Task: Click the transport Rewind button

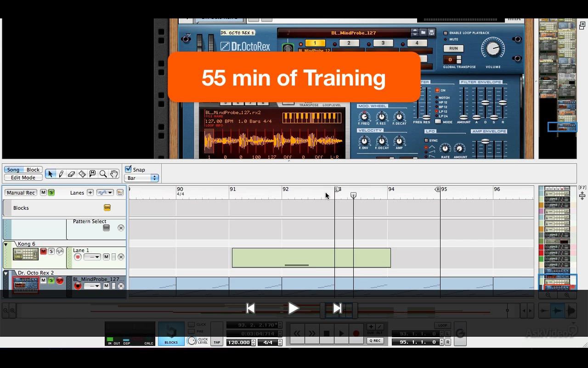Action: (x=297, y=333)
